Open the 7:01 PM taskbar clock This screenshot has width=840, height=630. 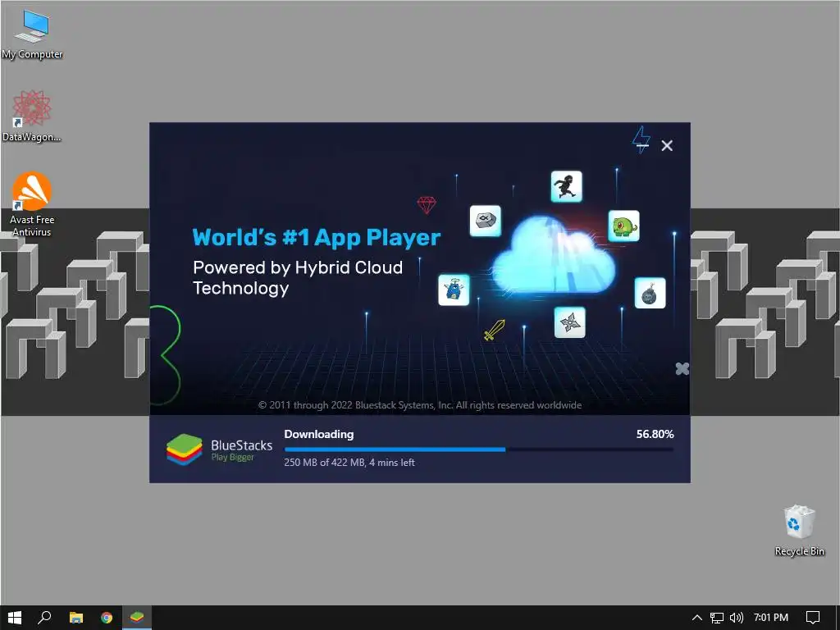771,618
